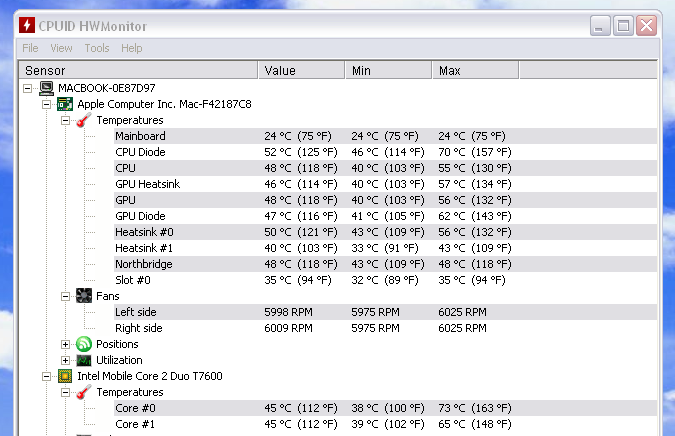Click the Intel Mobile Core 2 Duo T7600 label
This screenshot has width=675, height=436.
coord(150,376)
